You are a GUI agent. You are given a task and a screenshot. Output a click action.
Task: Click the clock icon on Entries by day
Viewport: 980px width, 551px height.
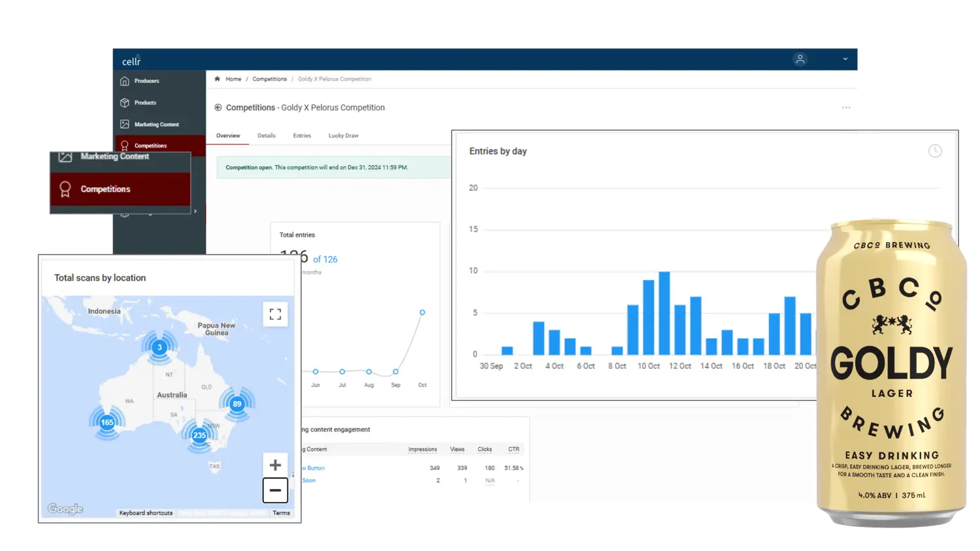pyautogui.click(x=935, y=151)
